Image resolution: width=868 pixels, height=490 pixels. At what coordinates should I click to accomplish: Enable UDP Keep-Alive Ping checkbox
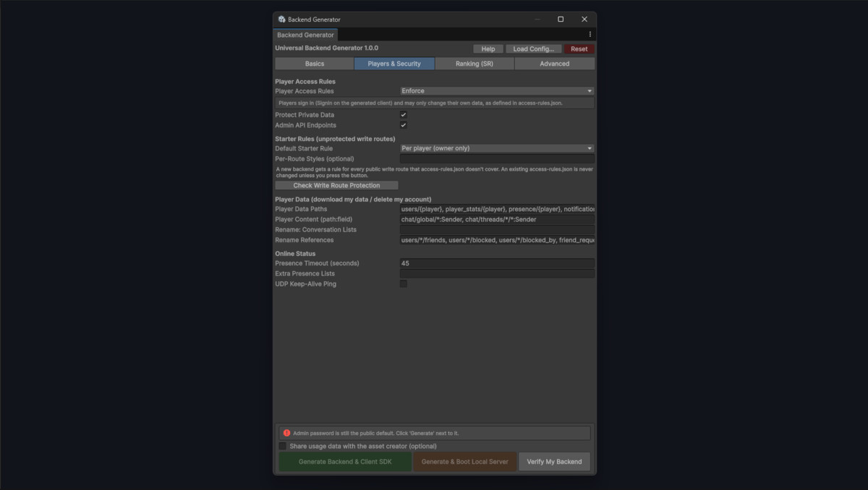point(404,284)
